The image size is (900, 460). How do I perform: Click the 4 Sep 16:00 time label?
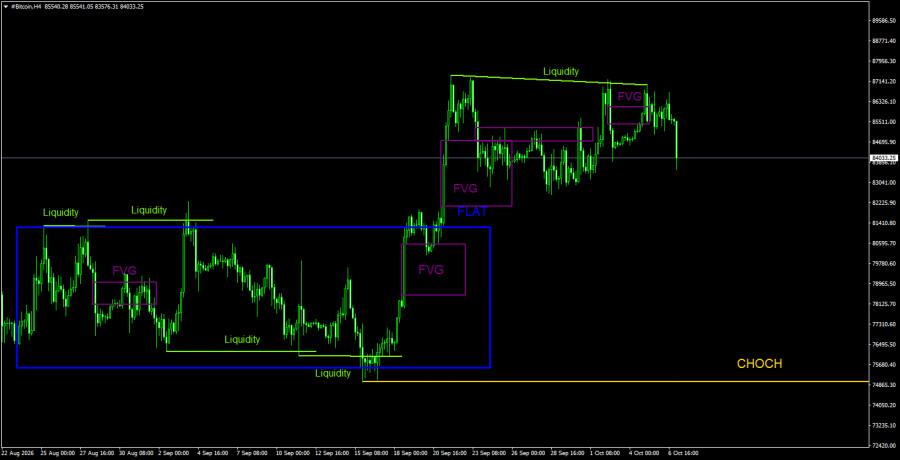(214, 453)
